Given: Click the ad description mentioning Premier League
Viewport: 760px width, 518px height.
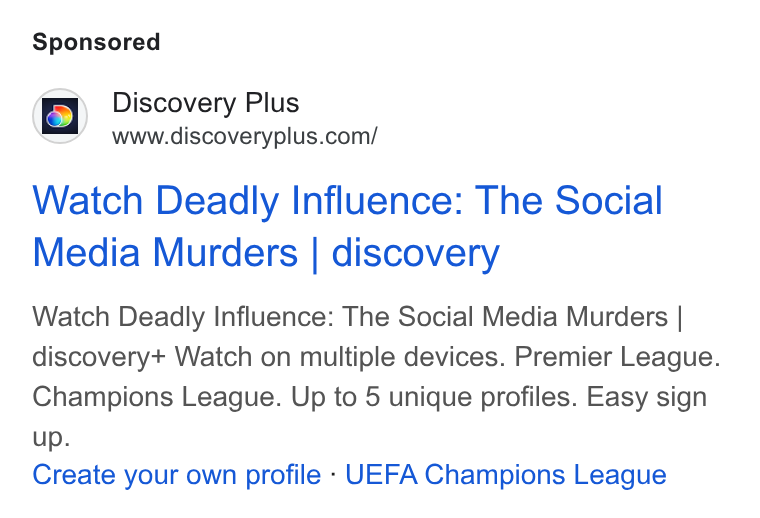Looking at the screenshot, I should tap(377, 377).
